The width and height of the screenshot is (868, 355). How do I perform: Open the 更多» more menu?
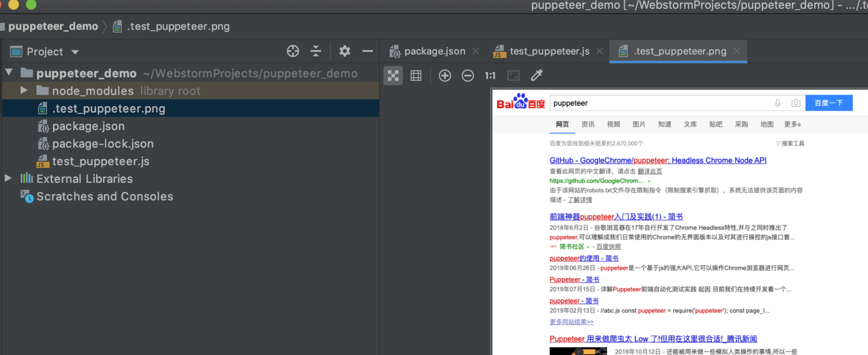[792, 124]
